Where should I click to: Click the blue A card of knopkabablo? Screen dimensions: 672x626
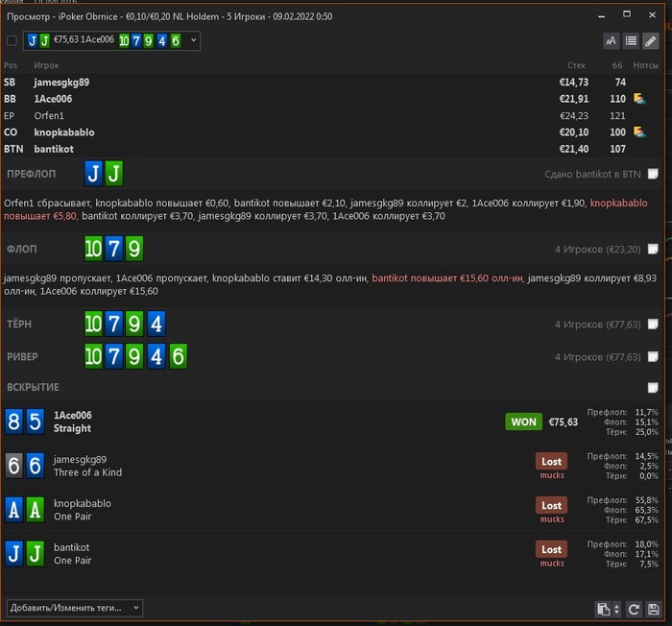13,510
